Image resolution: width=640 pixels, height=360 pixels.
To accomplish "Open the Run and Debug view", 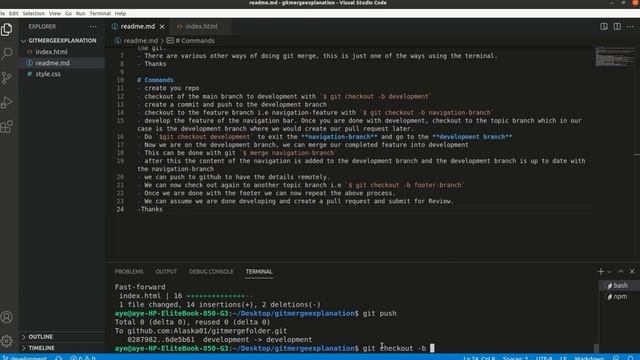I will coord(7,102).
